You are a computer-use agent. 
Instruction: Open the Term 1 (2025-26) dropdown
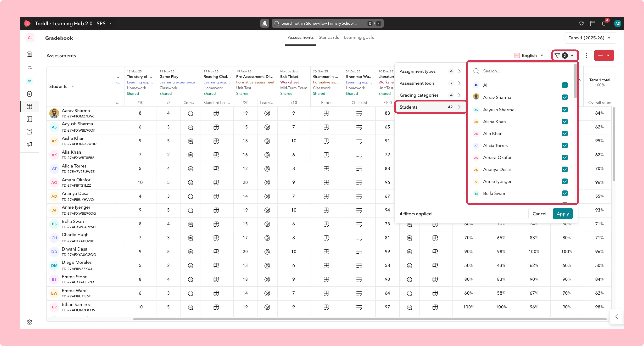tap(590, 38)
